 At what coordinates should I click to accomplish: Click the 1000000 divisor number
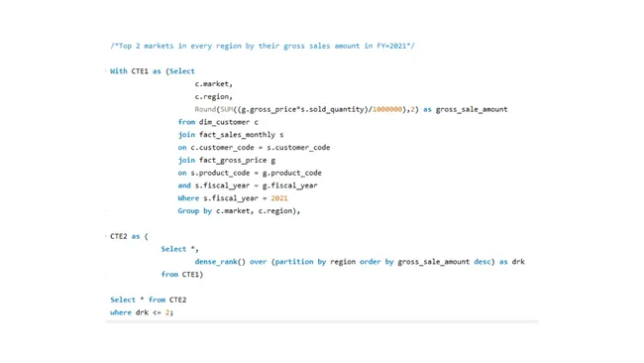coord(386,109)
